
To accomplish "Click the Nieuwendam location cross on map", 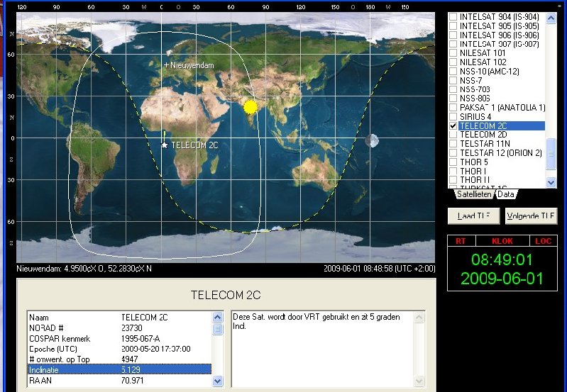I will click(x=166, y=65).
